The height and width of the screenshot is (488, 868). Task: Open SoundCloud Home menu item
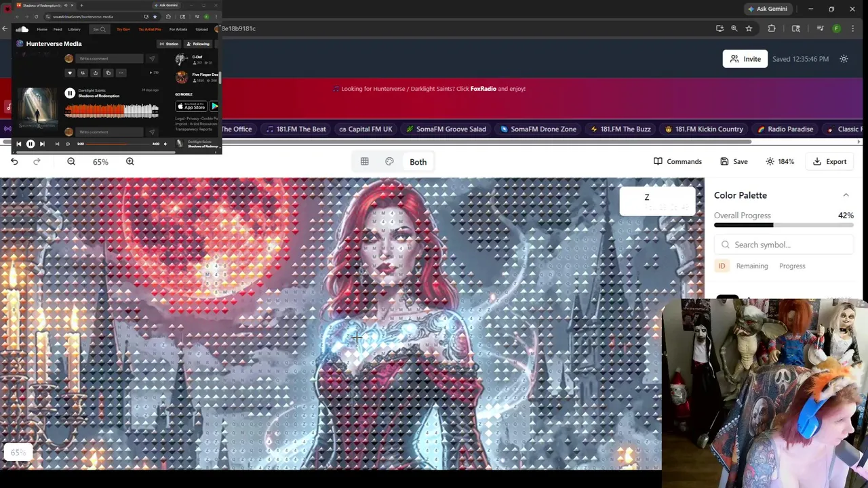click(42, 29)
